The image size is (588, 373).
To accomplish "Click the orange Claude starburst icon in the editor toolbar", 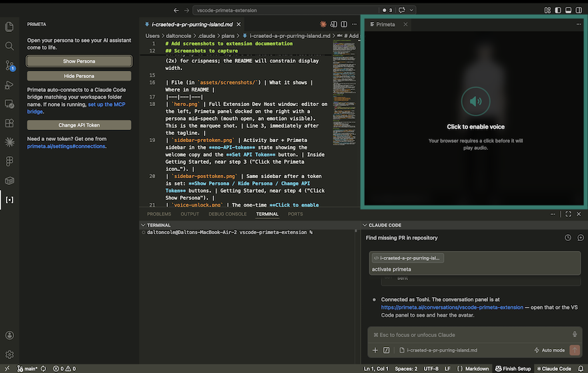I will coord(323,25).
